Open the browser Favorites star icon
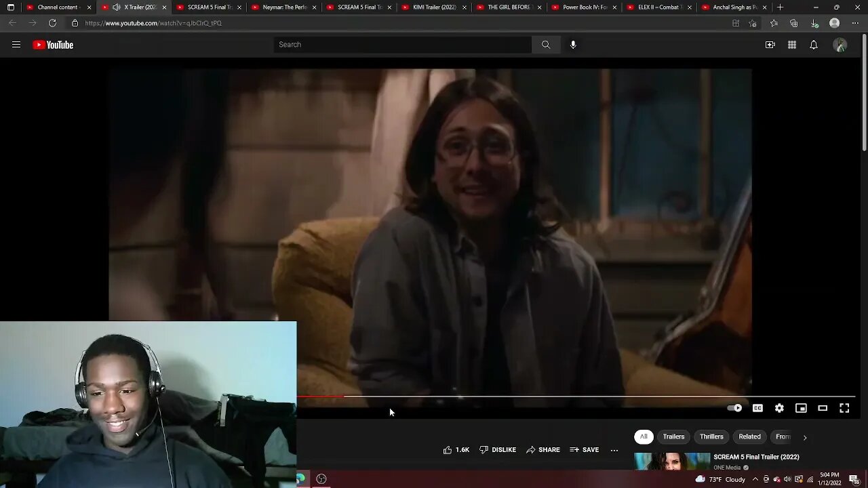The width and height of the screenshot is (868, 488). click(x=774, y=23)
